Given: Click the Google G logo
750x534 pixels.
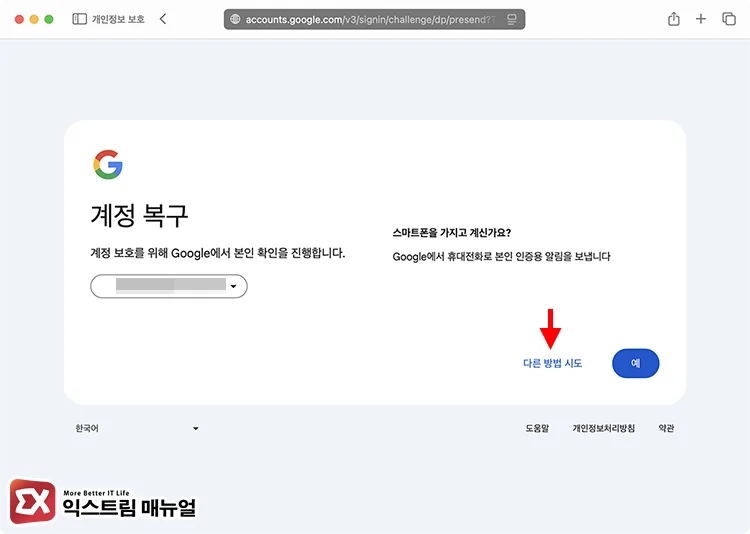Looking at the screenshot, I should (x=108, y=165).
